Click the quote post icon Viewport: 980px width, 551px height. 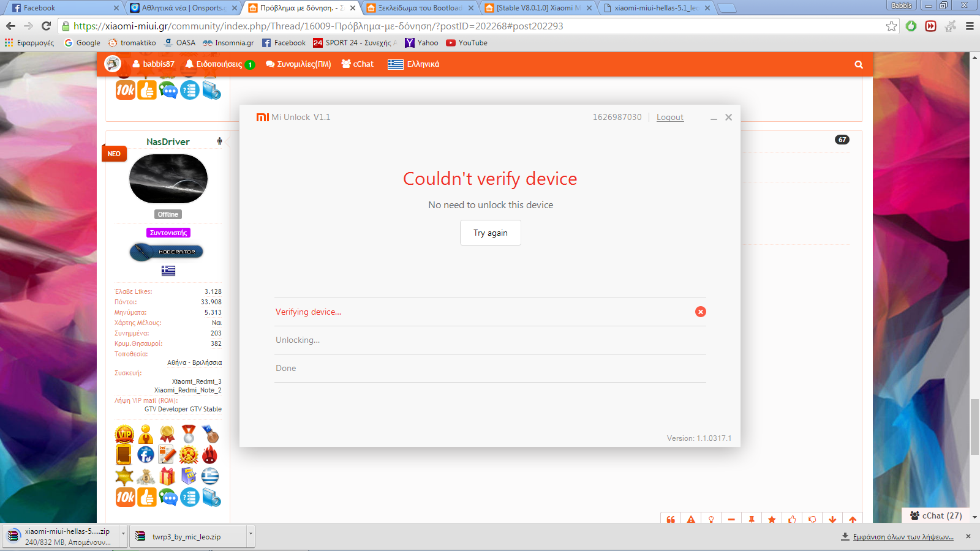[x=671, y=519]
